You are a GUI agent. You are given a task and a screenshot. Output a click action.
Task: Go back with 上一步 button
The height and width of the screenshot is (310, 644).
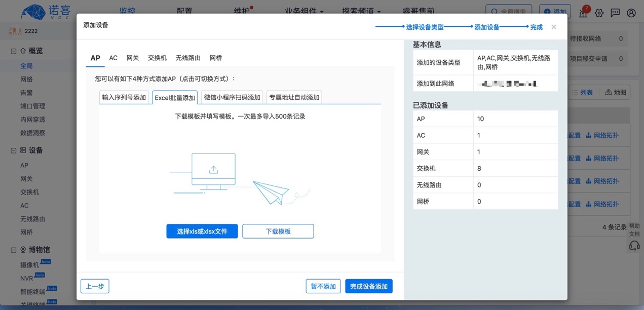click(95, 286)
